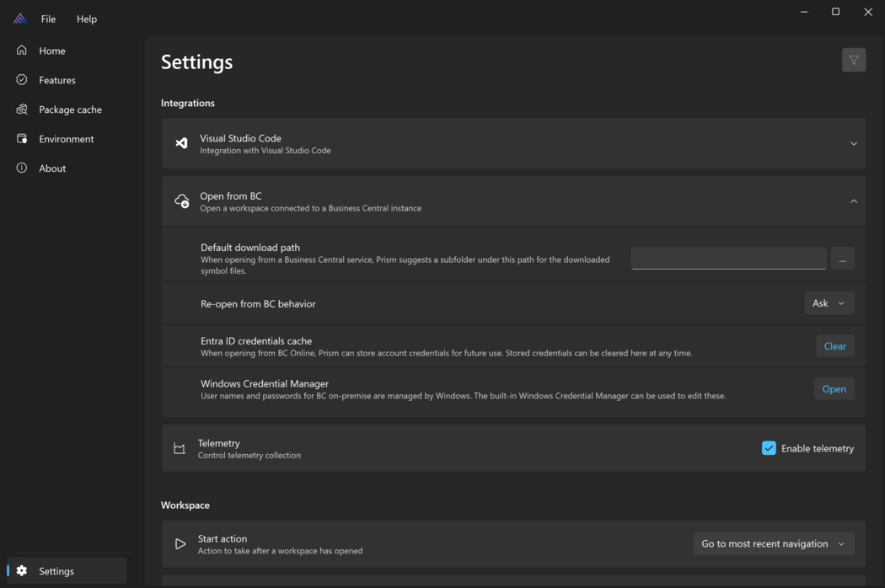Click the Default download path input field
This screenshot has width=885, height=588.
pos(729,259)
